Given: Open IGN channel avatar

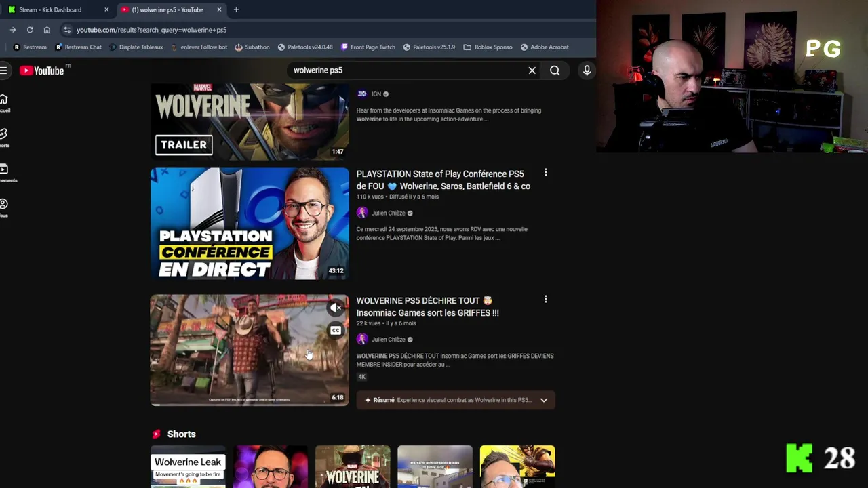Looking at the screenshot, I should (362, 94).
